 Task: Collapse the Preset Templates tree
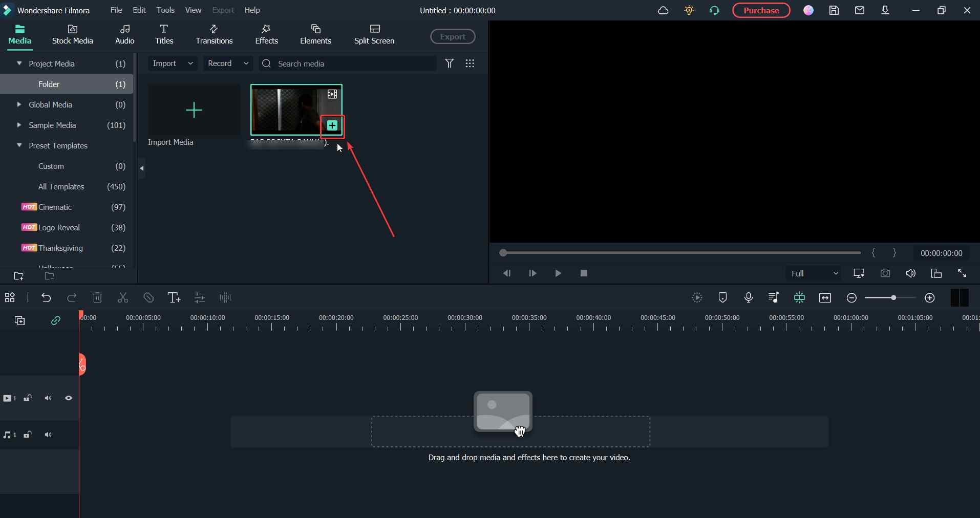(x=19, y=145)
